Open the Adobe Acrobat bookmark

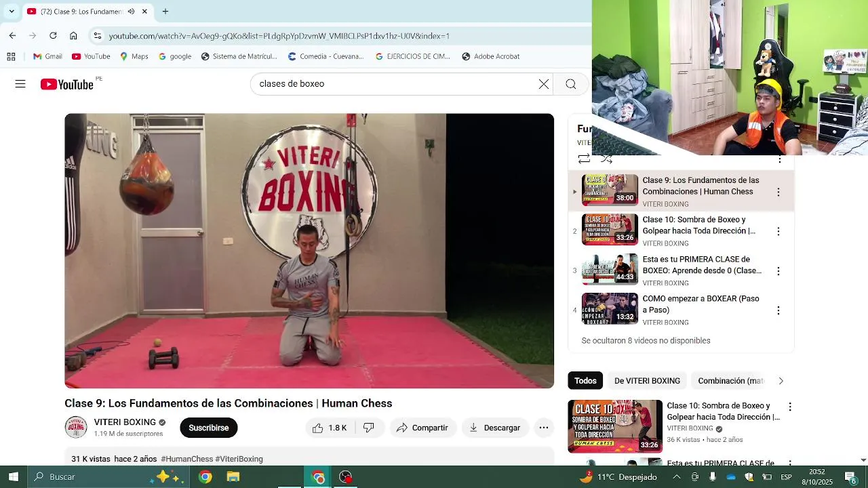coord(490,56)
